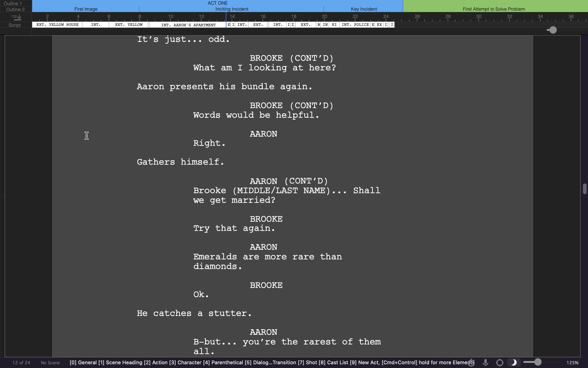This screenshot has height=368, width=588.
Task: Adjust the zoom slider in the status bar
Action: (538, 362)
